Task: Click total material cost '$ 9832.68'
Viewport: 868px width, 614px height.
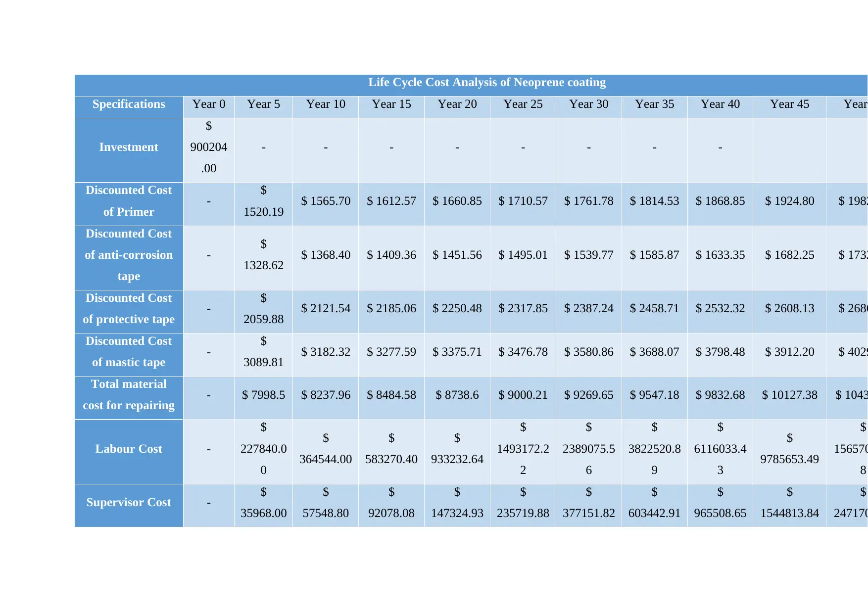Action: pos(721,395)
